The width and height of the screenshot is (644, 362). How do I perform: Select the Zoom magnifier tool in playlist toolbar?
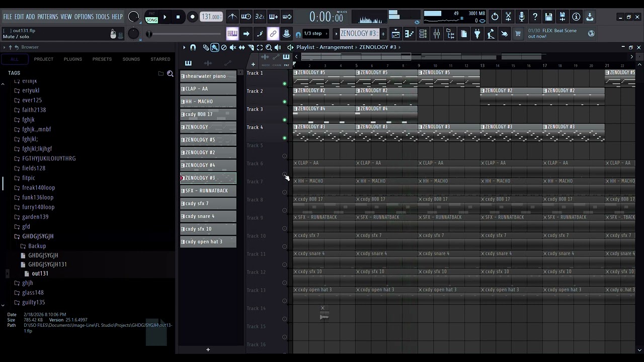tap(269, 47)
